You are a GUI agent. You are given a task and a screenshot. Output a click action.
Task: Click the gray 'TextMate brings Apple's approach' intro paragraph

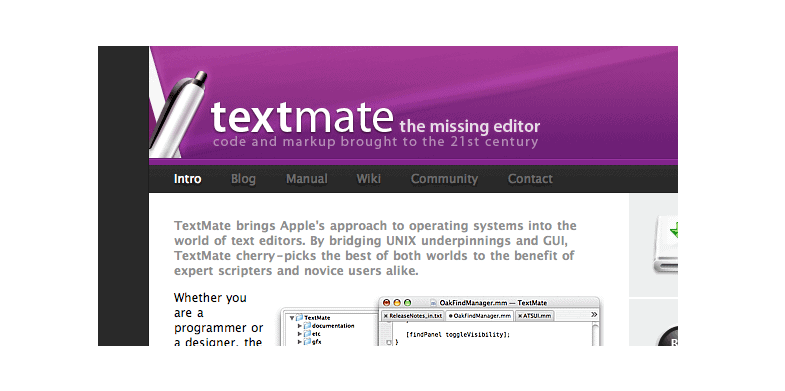[x=375, y=248]
